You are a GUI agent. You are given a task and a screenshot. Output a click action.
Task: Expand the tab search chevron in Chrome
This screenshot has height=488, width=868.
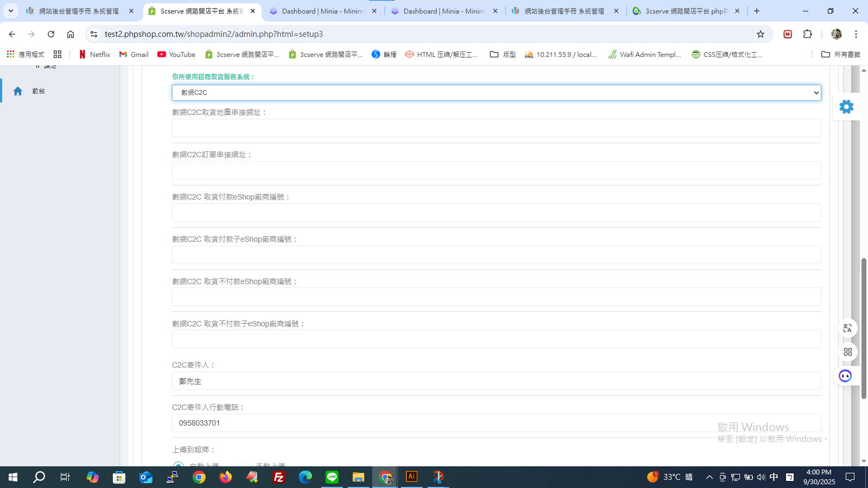pos(10,11)
